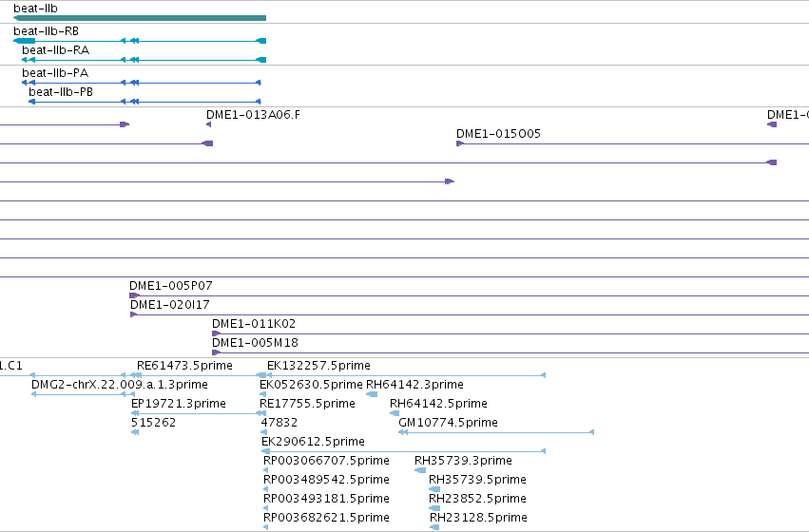Select the EK132257.5prime EST label
This screenshot has height=532, width=809.
[318, 366]
